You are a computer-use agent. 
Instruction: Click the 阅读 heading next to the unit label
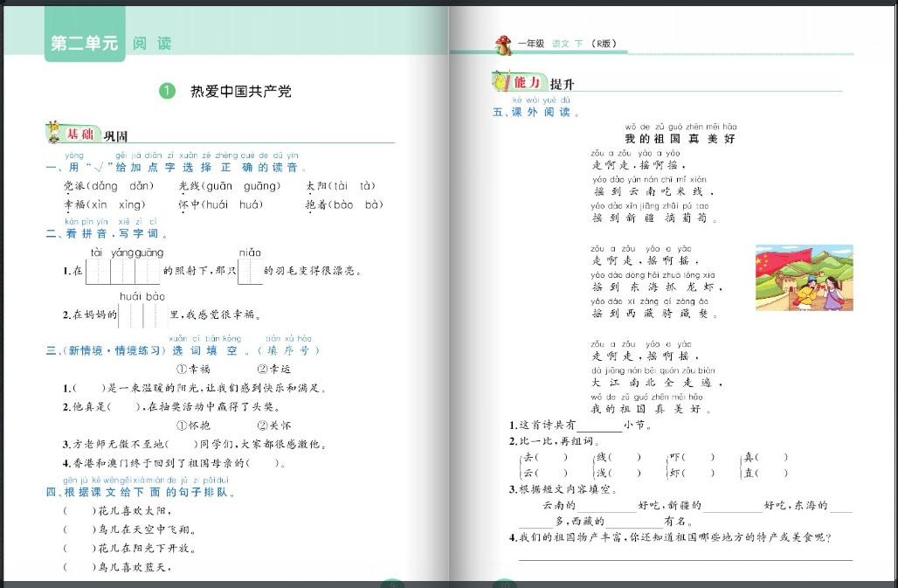152,44
